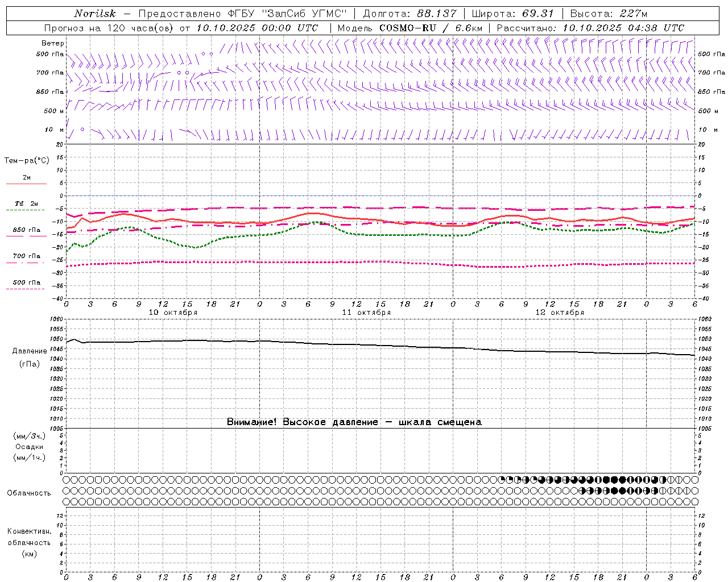Viewport: 728px width, 582px height.
Task: Click solid line sample under '2м' legend
Action: 26,184
